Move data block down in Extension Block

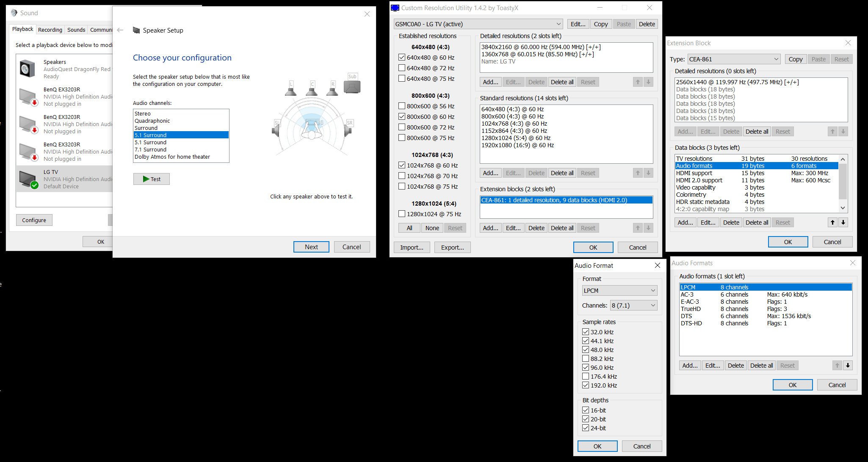click(x=843, y=223)
